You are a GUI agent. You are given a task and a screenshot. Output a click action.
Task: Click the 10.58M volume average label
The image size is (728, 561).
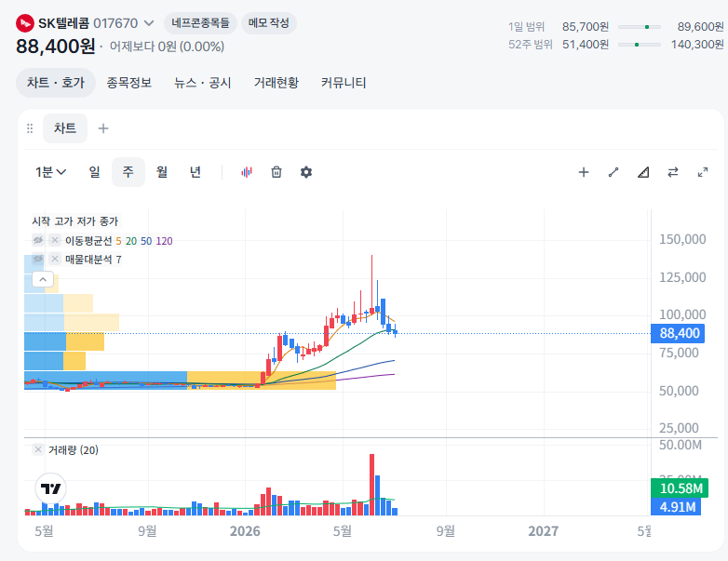680,488
